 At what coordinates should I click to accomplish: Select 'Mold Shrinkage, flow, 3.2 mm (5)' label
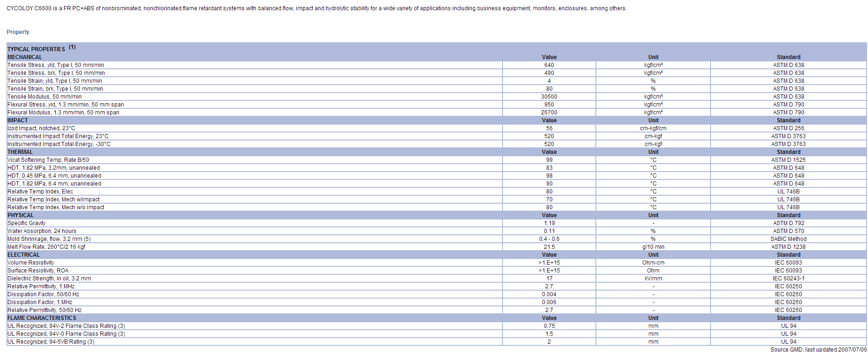[49, 239]
